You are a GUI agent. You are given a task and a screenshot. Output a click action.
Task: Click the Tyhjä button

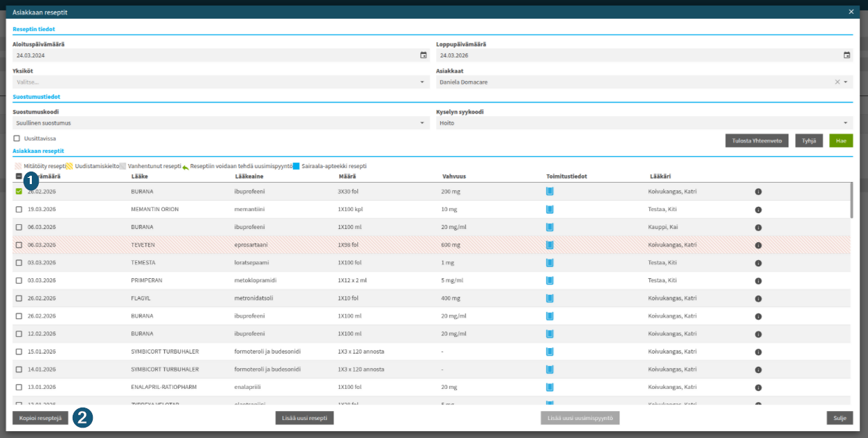[x=808, y=140]
